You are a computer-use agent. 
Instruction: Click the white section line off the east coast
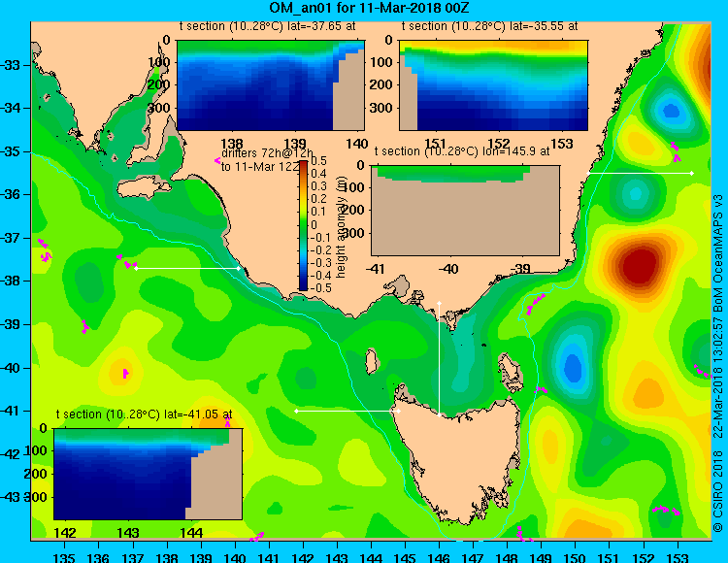click(640, 173)
